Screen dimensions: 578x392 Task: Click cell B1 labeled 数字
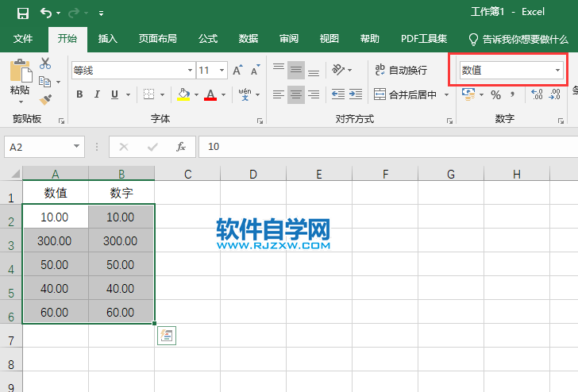pos(121,193)
